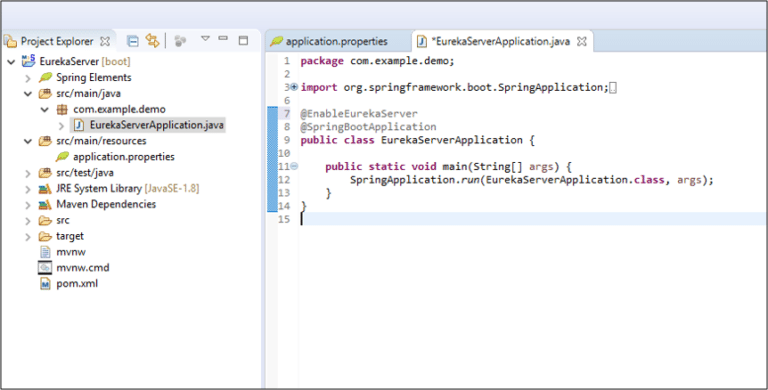Collapse the src/main/resources folder
Viewport: 768px width, 390px height.
click(x=28, y=141)
